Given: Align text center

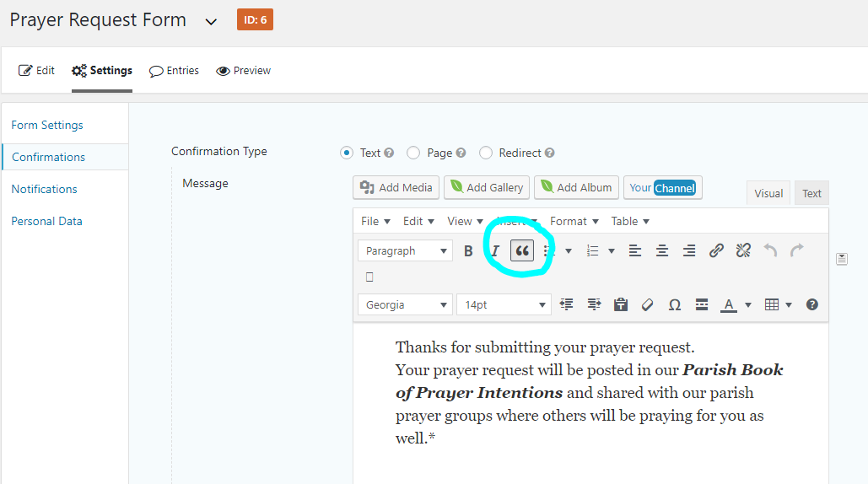Looking at the screenshot, I should click(x=662, y=250).
